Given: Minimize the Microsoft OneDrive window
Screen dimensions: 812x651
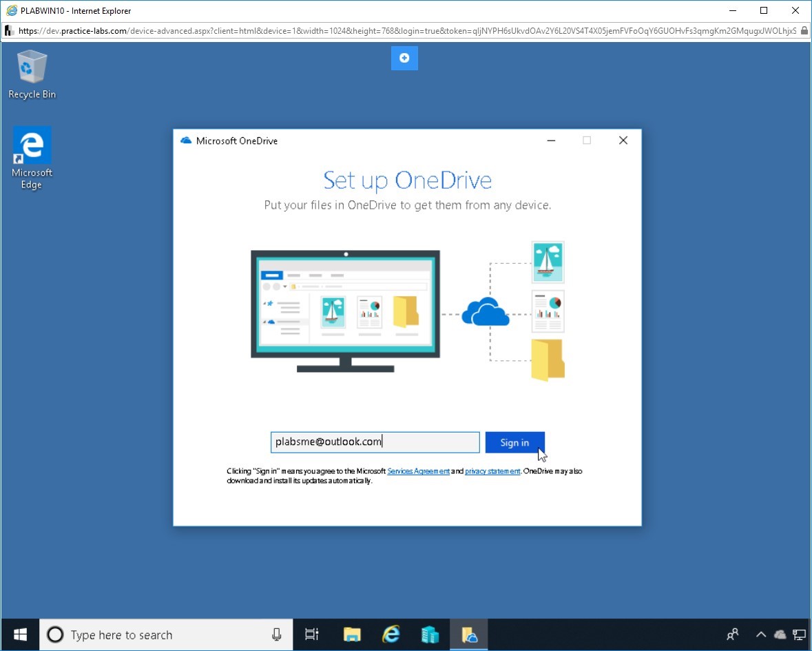Looking at the screenshot, I should click(x=551, y=141).
